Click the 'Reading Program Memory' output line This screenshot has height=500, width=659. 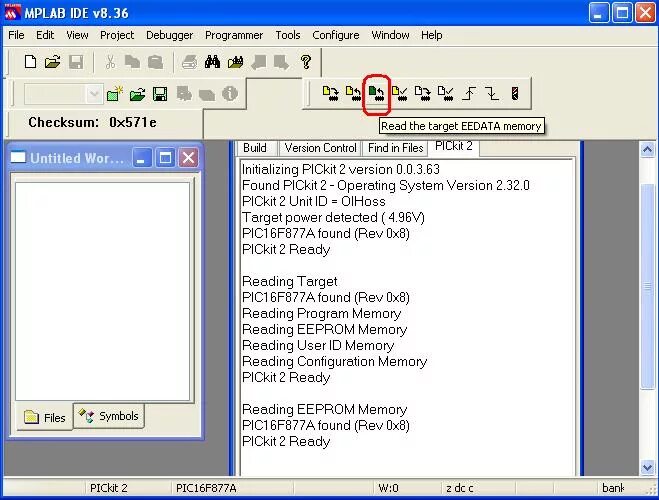click(322, 313)
